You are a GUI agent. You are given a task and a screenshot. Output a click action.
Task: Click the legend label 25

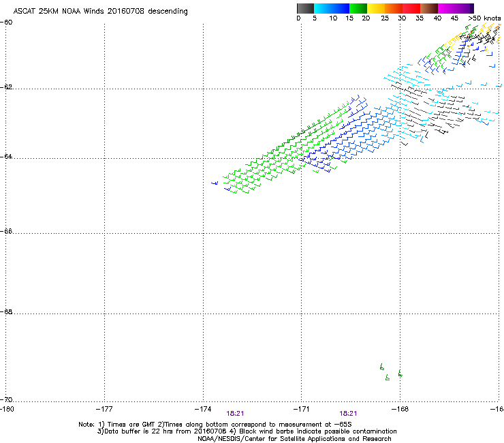[x=385, y=18]
